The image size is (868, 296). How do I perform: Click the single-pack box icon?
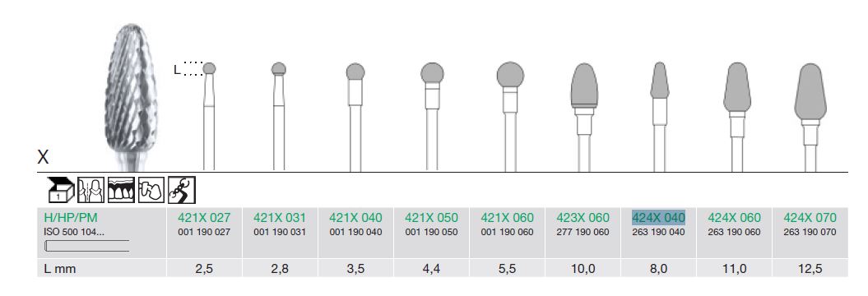tap(61, 190)
